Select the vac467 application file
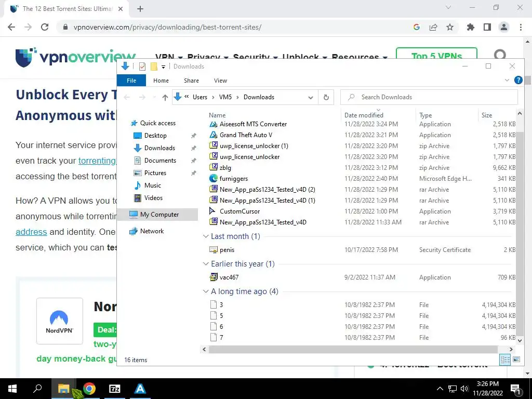This screenshot has height=399, width=532. click(x=229, y=277)
